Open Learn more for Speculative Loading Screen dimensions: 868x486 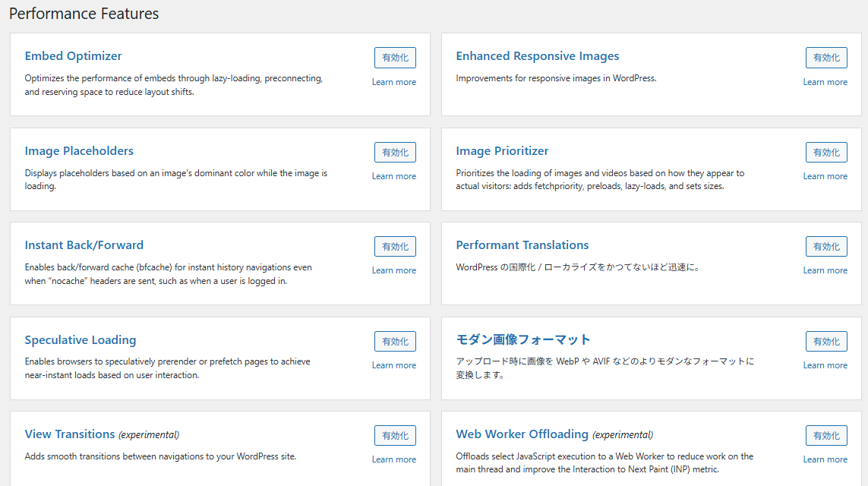394,365
